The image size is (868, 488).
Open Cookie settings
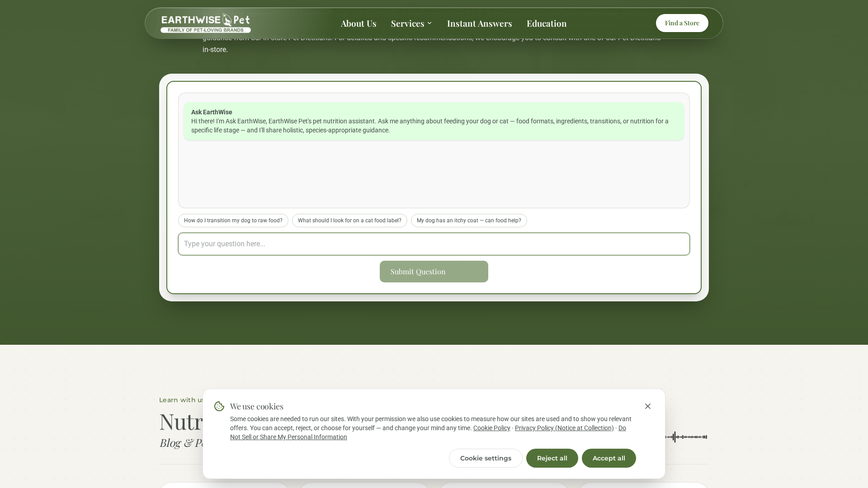[x=486, y=458]
